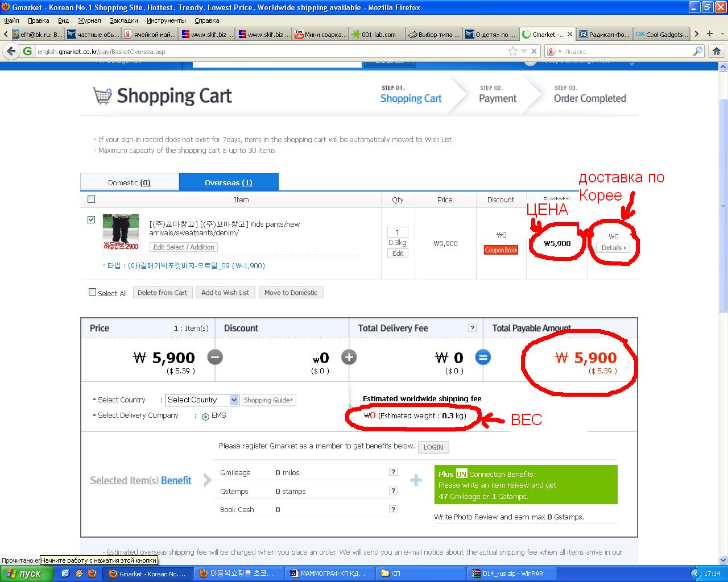
Task: Click the LOGIN button
Action: pyautogui.click(x=433, y=447)
